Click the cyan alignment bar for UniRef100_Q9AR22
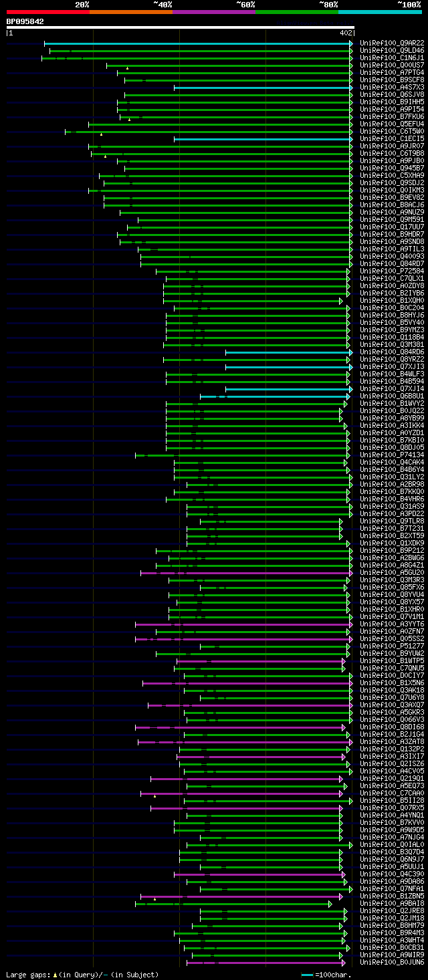Viewport: 428px width, 980px height. 198,43
